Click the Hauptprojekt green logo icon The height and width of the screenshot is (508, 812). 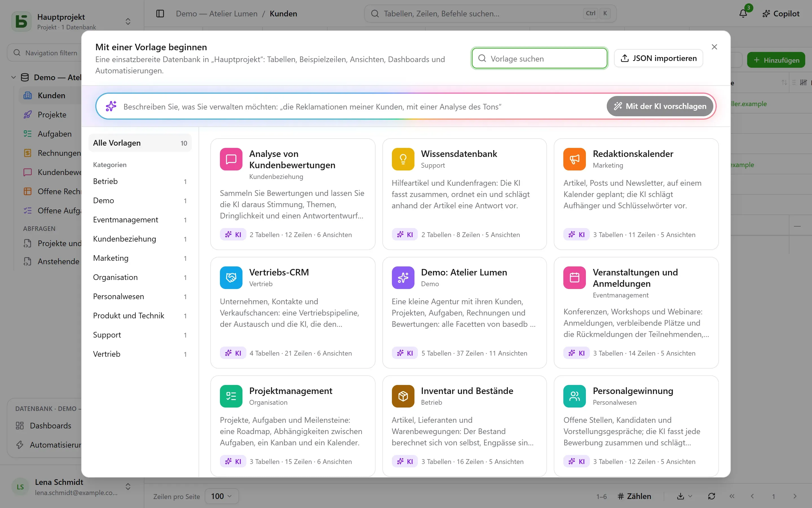21,21
